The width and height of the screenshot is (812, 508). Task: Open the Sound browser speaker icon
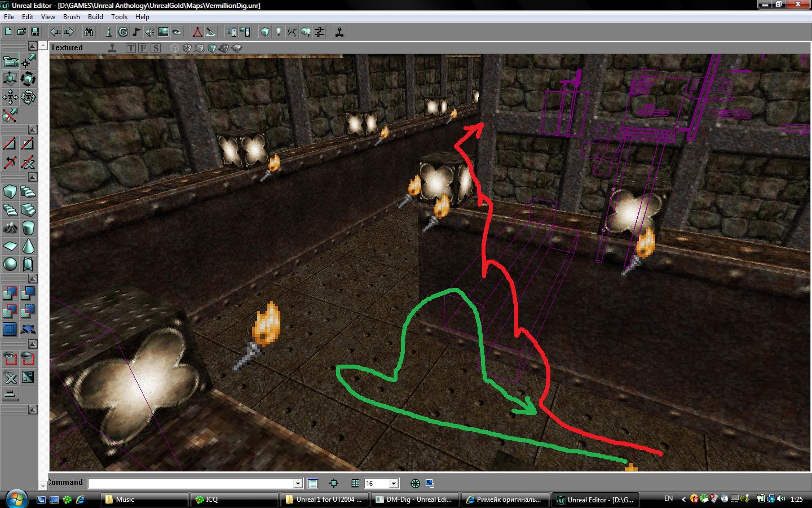[x=149, y=32]
